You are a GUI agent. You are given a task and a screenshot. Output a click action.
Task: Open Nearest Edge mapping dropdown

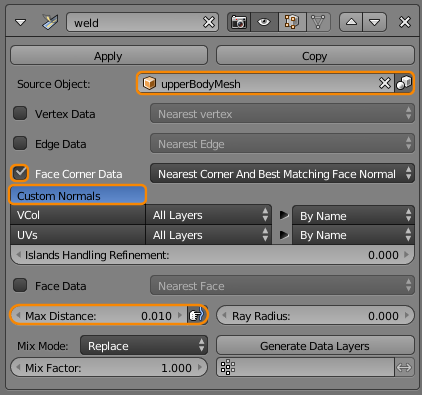(x=282, y=144)
